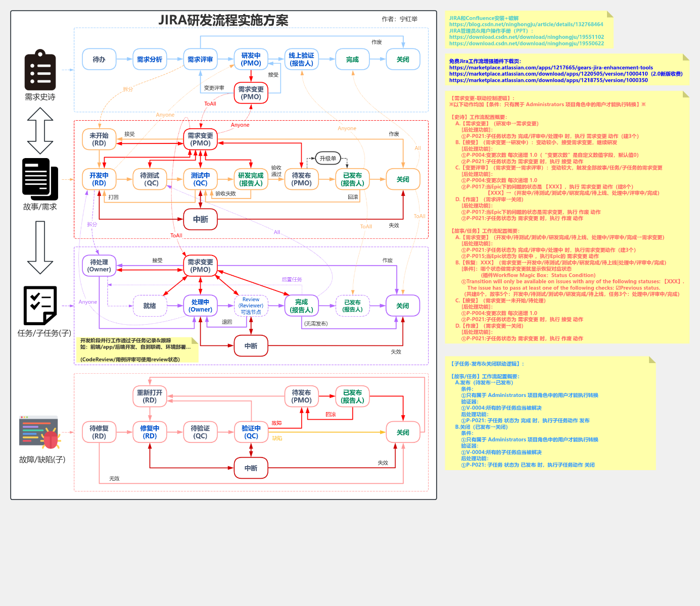Select the 中断 node in the task flow
This screenshot has width=700, height=606.
(x=251, y=346)
